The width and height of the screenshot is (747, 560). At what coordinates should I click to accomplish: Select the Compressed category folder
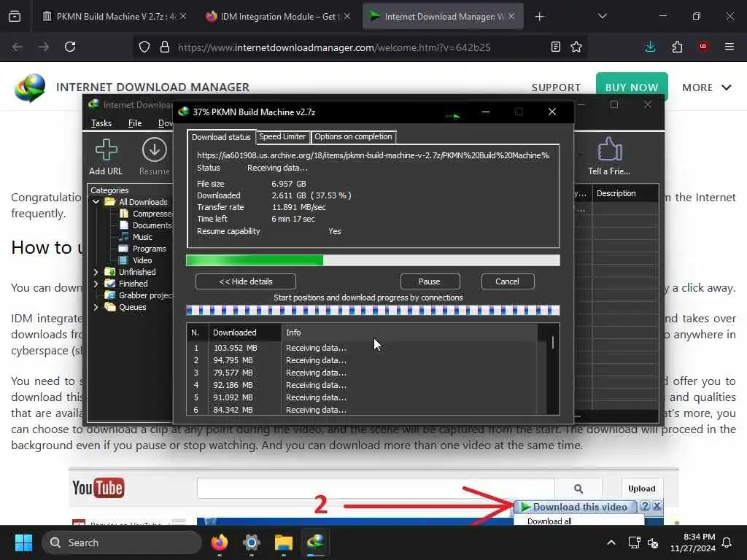[x=146, y=214]
